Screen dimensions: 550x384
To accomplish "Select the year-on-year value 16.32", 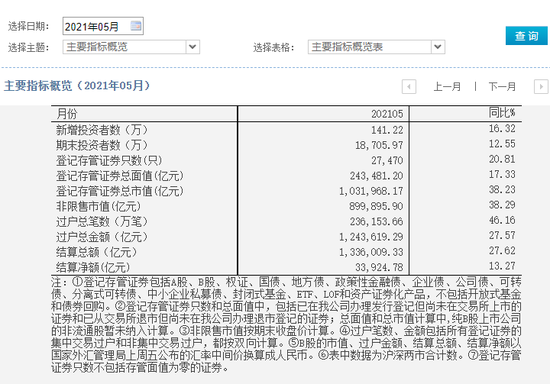I will [x=502, y=128].
